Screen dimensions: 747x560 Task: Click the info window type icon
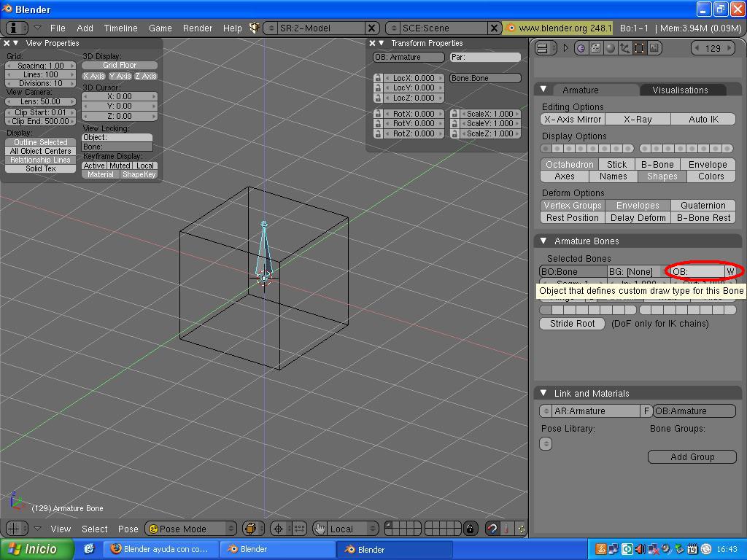17,28
